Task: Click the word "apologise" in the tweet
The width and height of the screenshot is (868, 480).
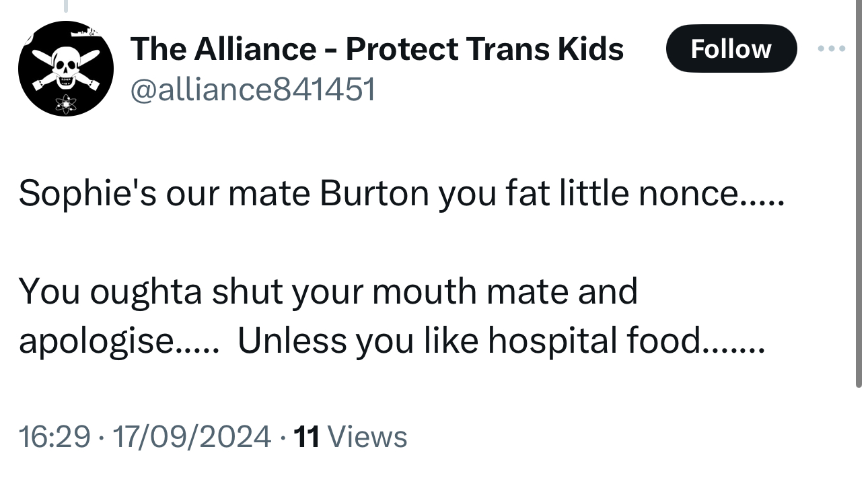Action: coord(96,341)
